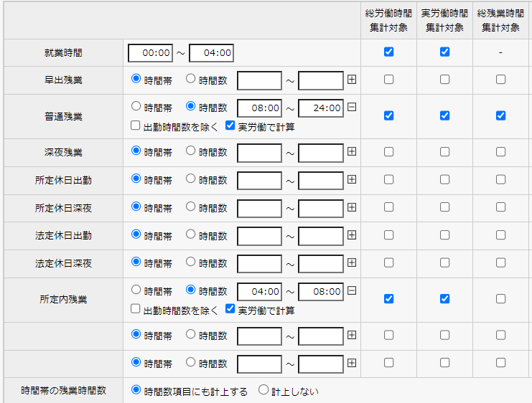Uncheck 実労働で計算 under 所定内残業

(230, 309)
